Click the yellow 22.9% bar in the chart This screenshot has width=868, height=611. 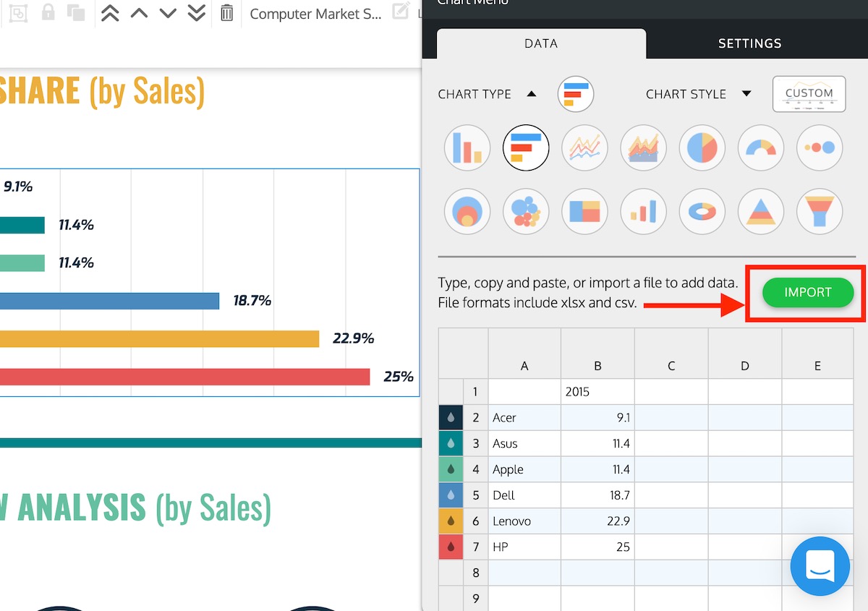point(159,338)
